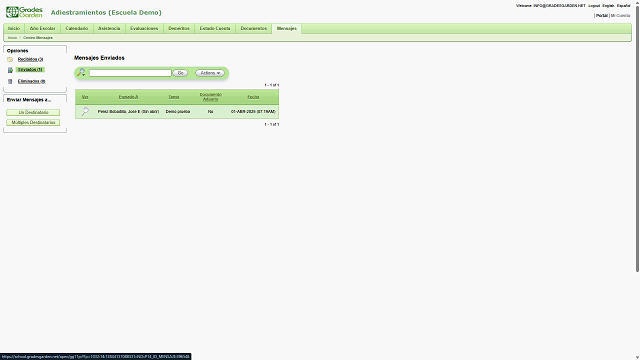Click the page vertical scrollbar
Viewport: 640px width, 360px height.
(x=637, y=138)
